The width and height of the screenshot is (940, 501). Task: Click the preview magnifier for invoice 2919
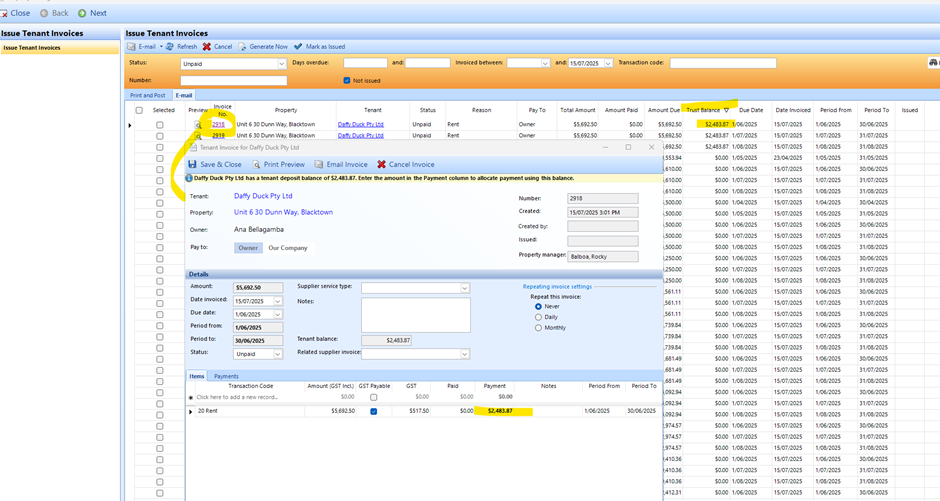tap(198, 137)
